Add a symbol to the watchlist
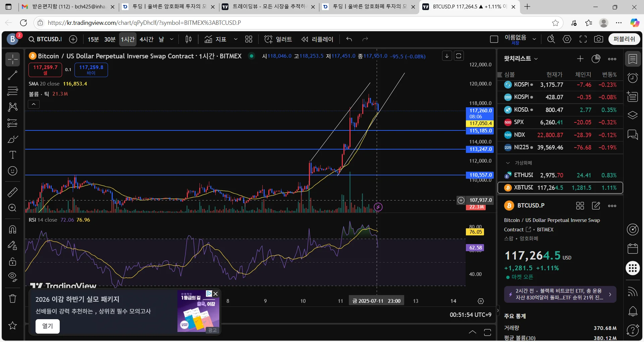This screenshot has height=342, width=644. pos(580,59)
